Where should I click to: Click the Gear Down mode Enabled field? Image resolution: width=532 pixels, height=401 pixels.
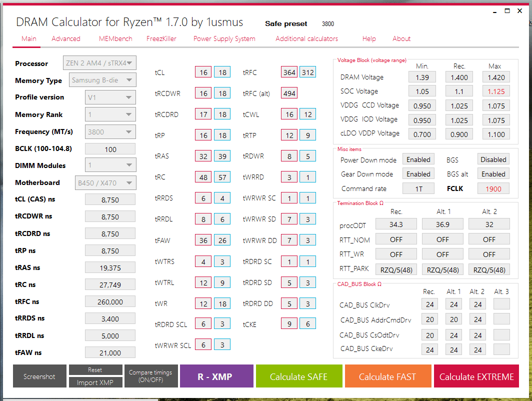point(418,174)
